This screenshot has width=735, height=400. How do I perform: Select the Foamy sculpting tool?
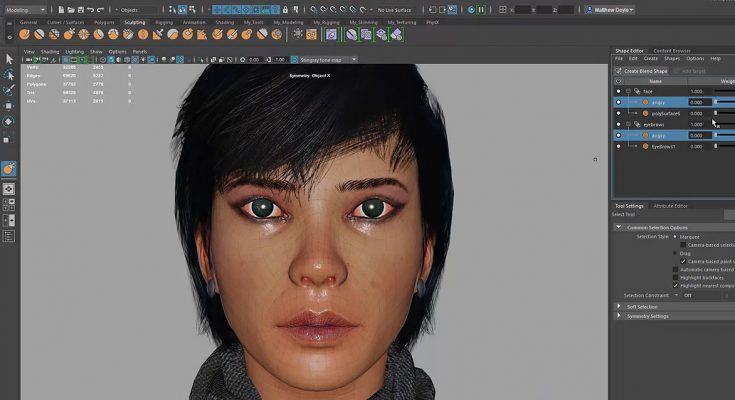[113, 34]
